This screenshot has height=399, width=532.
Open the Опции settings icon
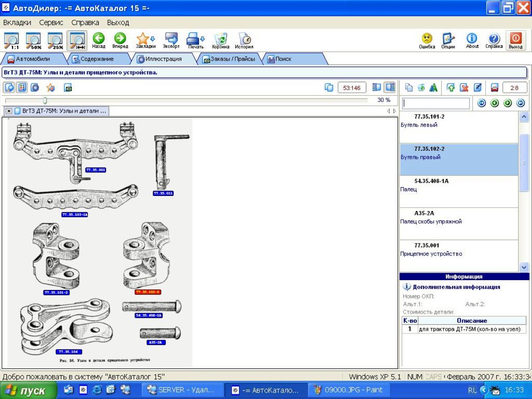[448, 40]
